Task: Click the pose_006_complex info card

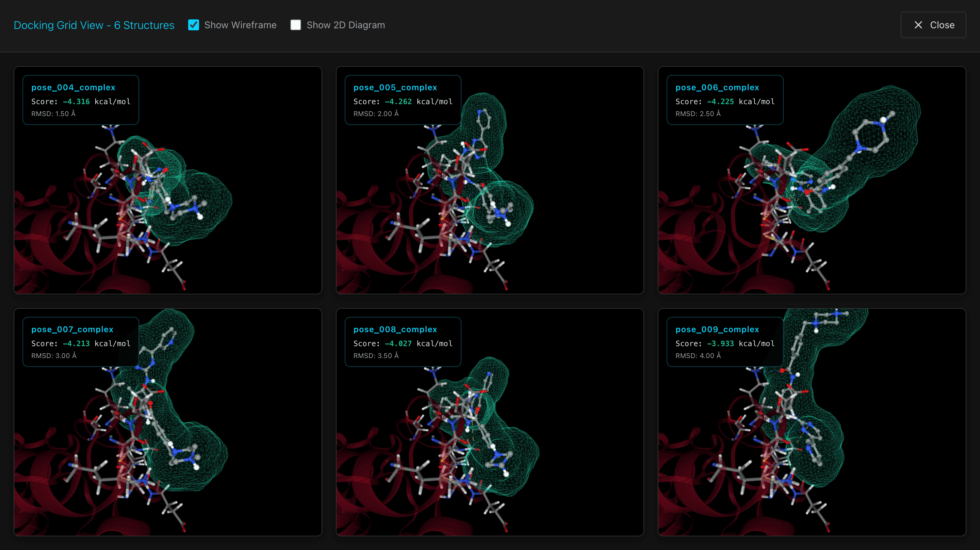Action: coord(724,100)
